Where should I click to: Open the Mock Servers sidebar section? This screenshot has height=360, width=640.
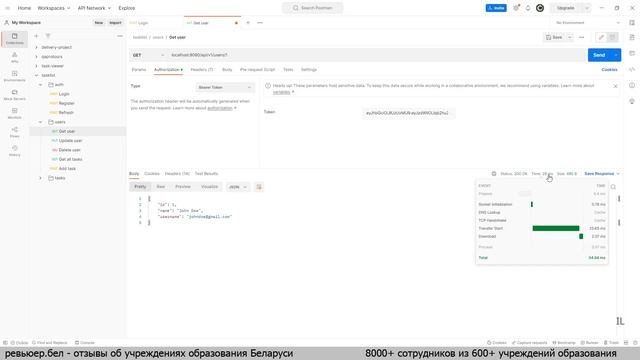14,95
